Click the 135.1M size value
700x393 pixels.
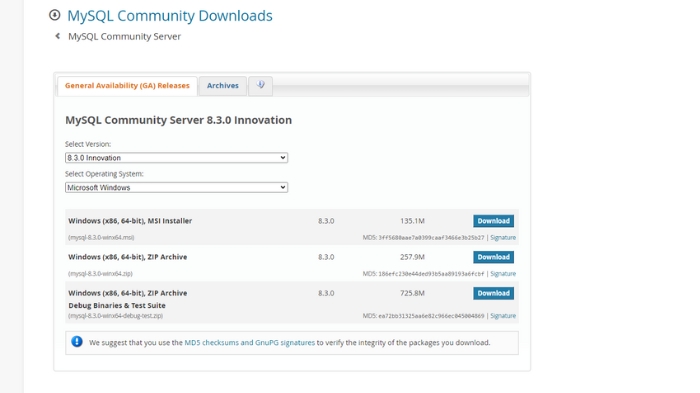[x=412, y=221]
